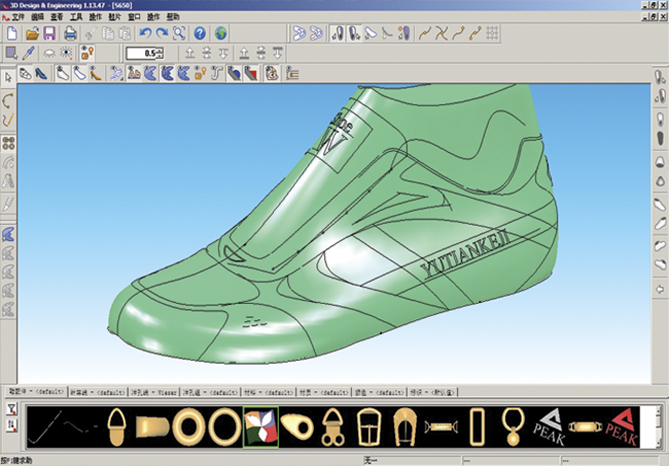The height and width of the screenshot is (466, 669).
Task: Activate the zoom magnifier tool
Action: tap(179, 33)
